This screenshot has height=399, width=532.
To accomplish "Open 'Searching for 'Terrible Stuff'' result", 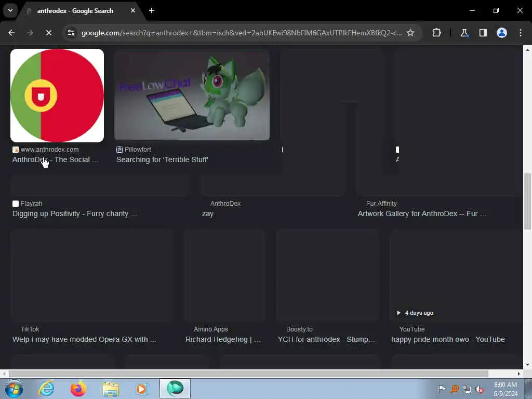I will [x=162, y=159].
